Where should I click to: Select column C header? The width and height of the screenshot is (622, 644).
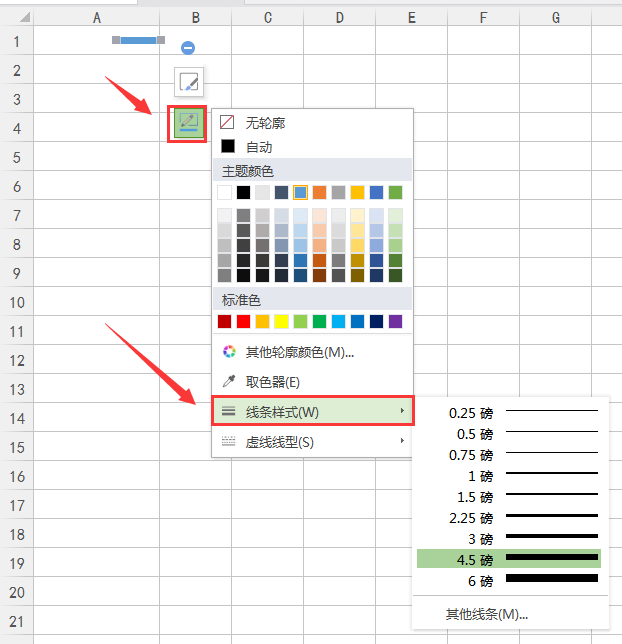pyautogui.click(x=267, y=18)
